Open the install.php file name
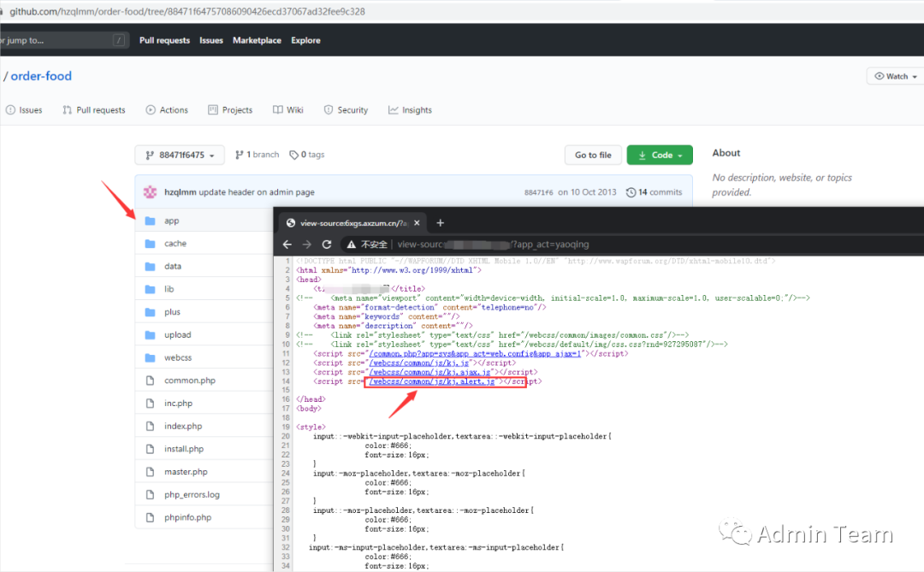This screenshot has height=572, width=924. point(184,449)
